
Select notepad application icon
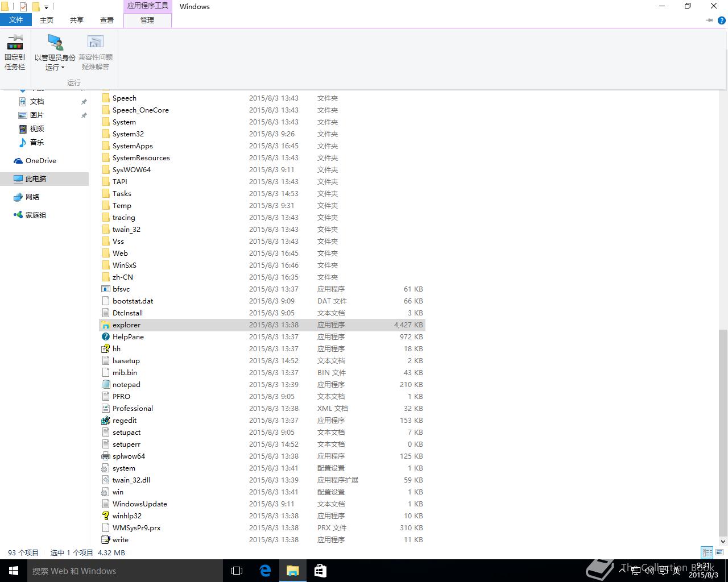click(x=105, y=385)
